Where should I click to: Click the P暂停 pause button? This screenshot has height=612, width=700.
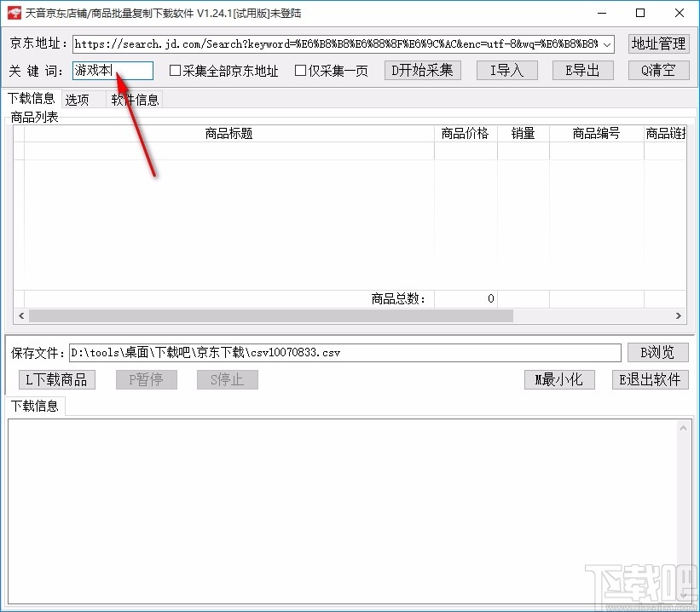[x=146, y=379]
